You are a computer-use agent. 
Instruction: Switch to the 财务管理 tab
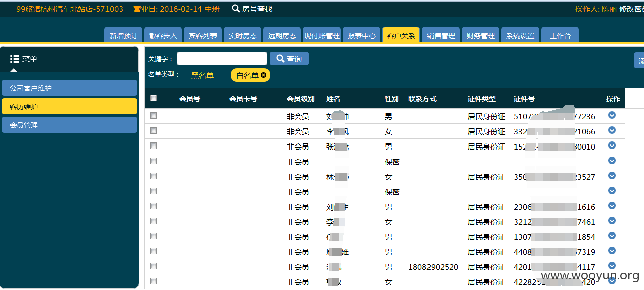tap(481, 35)
